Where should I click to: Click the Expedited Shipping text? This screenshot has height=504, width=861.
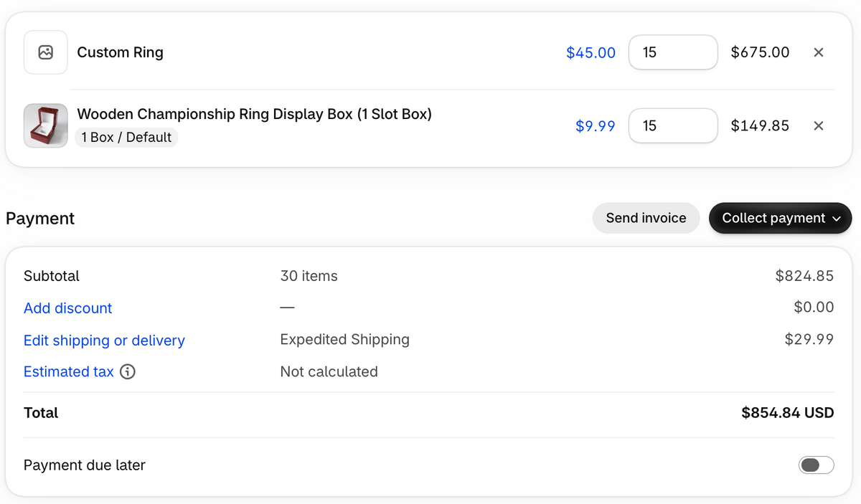344,340
